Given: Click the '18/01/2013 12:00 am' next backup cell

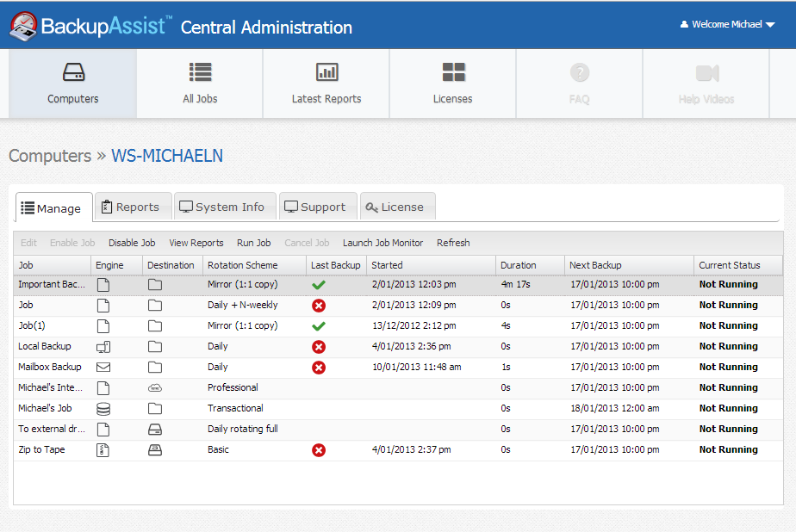Looking at the screenshot, I should (615, 408).
